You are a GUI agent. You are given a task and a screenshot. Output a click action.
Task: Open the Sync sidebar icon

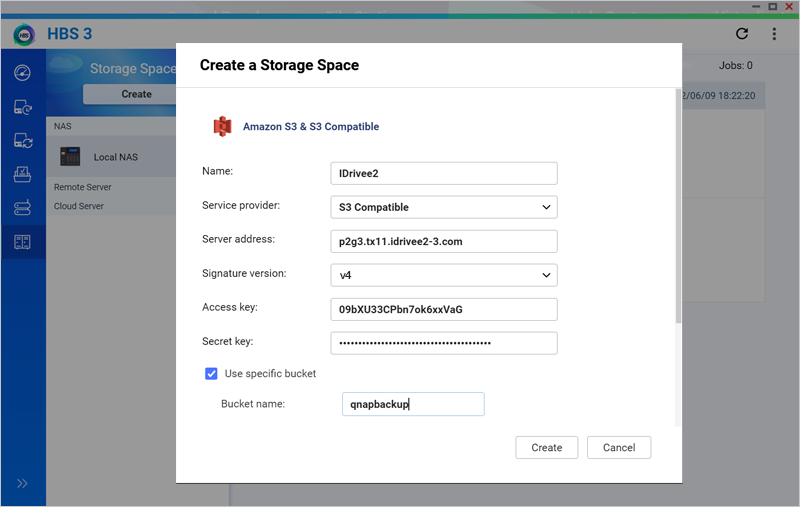point(22,140)
